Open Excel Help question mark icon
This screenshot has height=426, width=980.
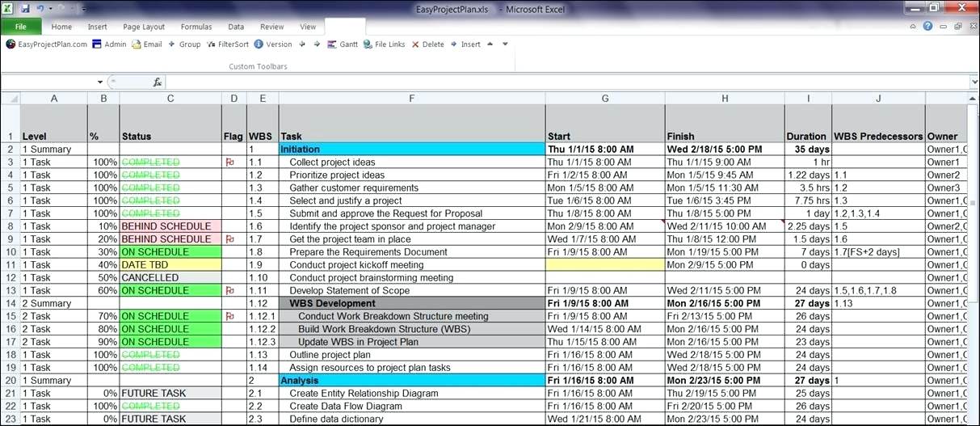pyautogui.click(x=927, y=27)
